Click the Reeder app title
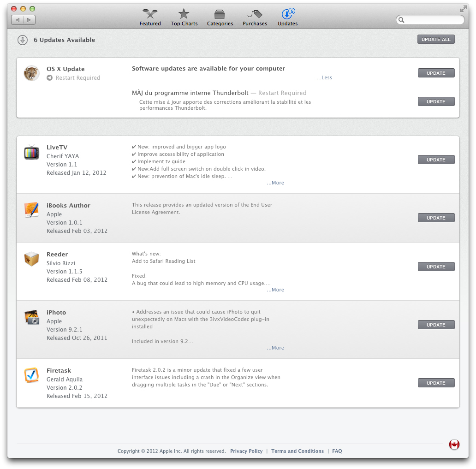Screen dimensions: 476x469 click(57, 255)
